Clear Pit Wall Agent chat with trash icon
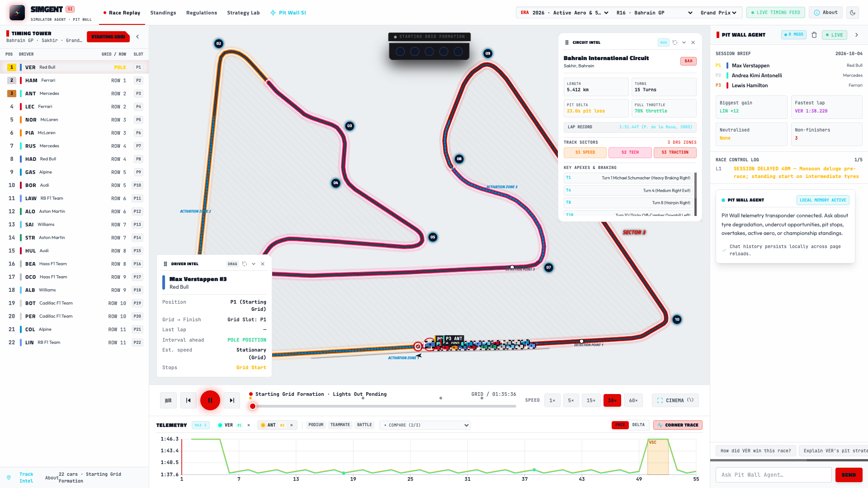The image size is (868, 488). pos(814,35)
